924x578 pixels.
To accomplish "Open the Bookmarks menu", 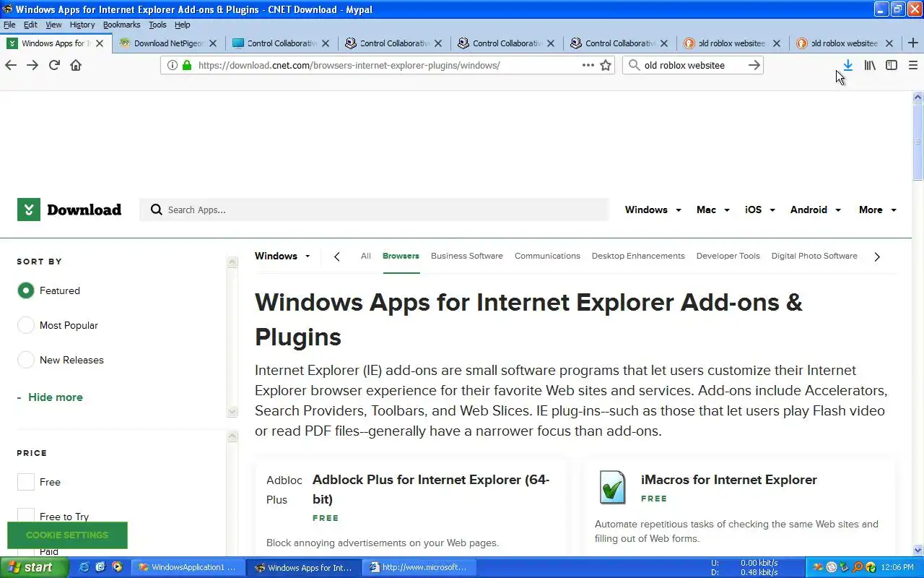I will 121,25.
